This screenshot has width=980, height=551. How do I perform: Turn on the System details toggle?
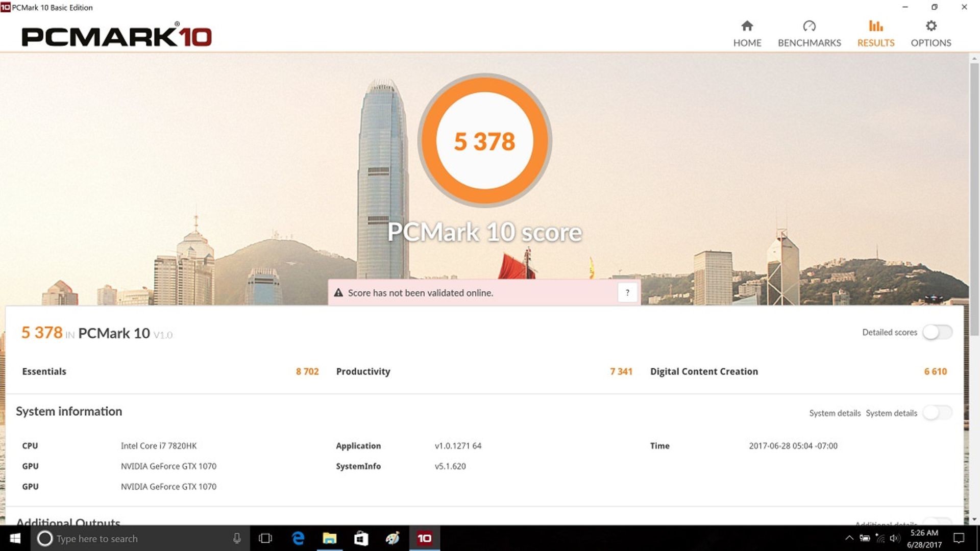tap(938, 413)
